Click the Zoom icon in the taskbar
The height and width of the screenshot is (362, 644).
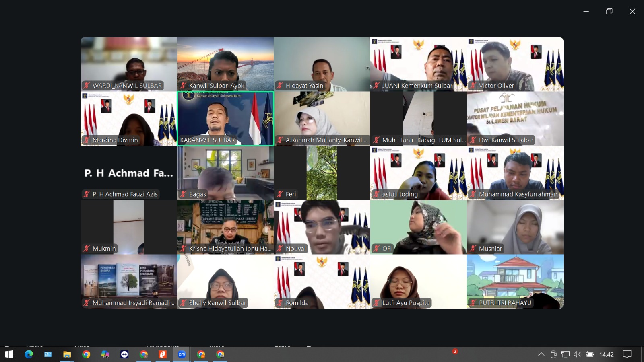(x=182, y=354)
